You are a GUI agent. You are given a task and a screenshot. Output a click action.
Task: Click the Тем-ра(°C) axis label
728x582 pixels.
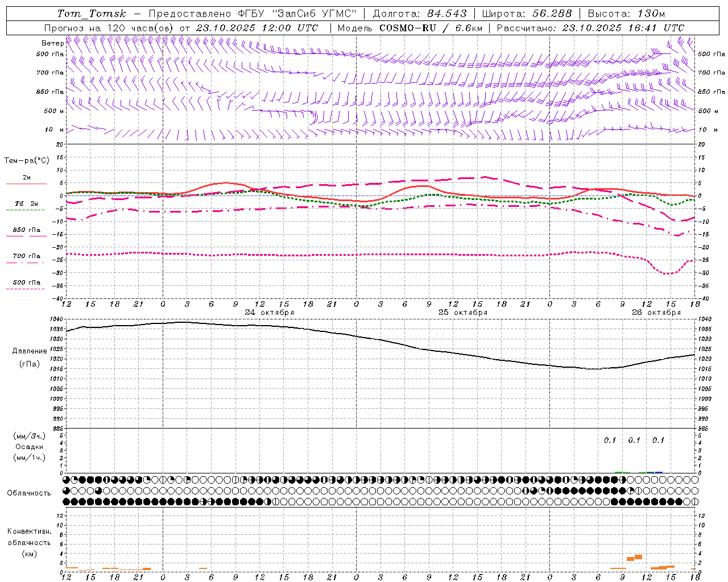click(x=27, y=161)
